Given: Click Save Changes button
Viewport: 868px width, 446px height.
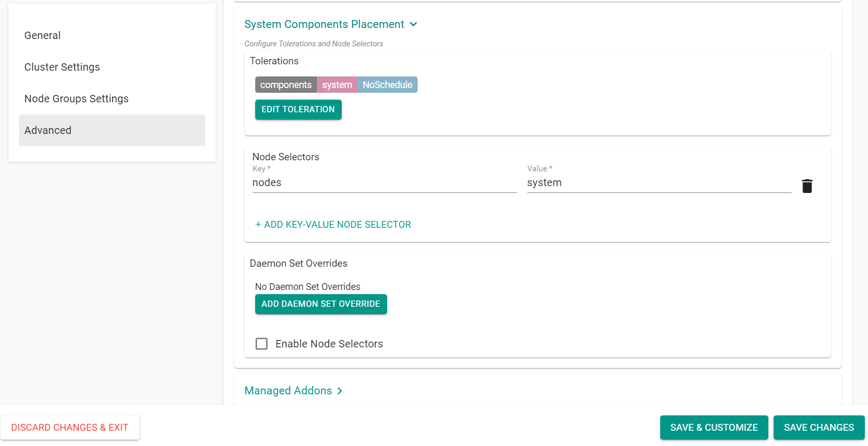Looking at the screenshot, I should click(819, 428).
